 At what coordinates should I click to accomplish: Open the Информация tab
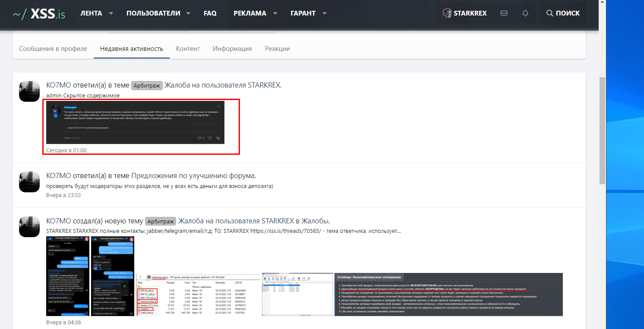(x=232, y=49)
